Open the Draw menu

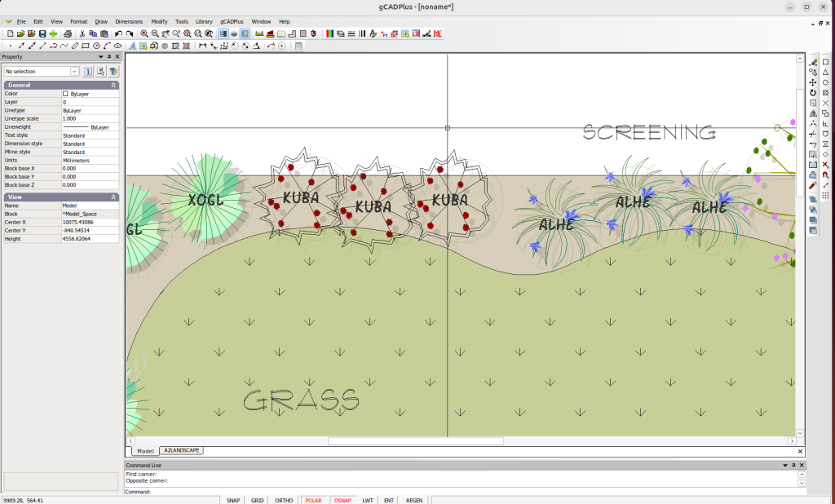coord(101,22)
